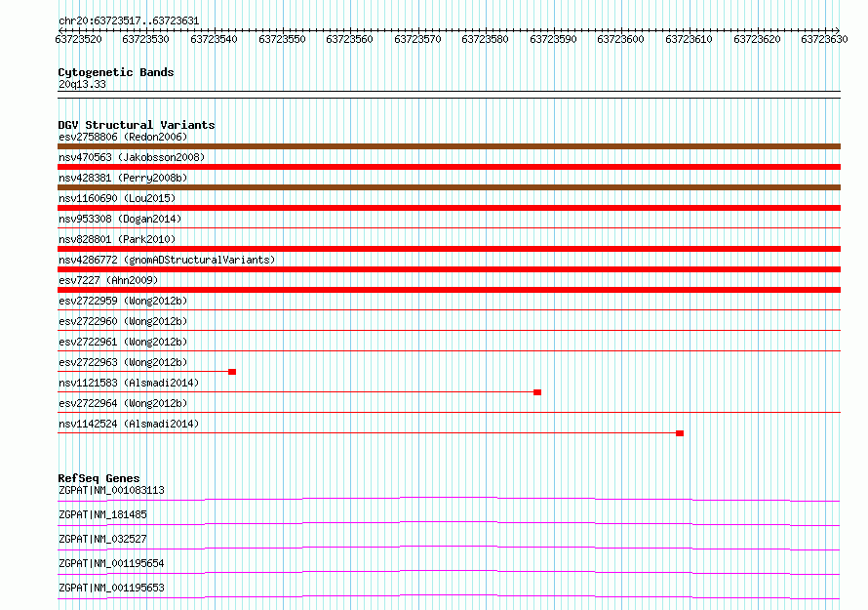Image resolution: width=868 pixels, height=610 pixels.
Task: Click ruler position 63723570
Action: [x=417, y=39]
